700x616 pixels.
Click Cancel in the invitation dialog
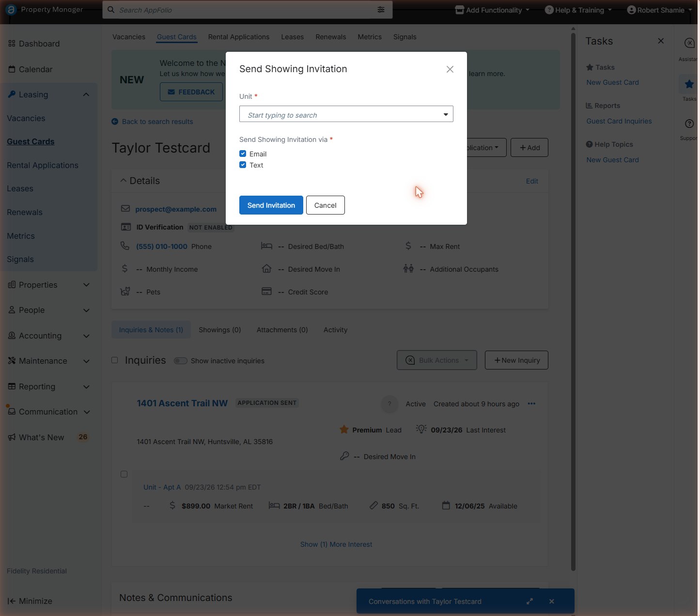click(326, 205)
